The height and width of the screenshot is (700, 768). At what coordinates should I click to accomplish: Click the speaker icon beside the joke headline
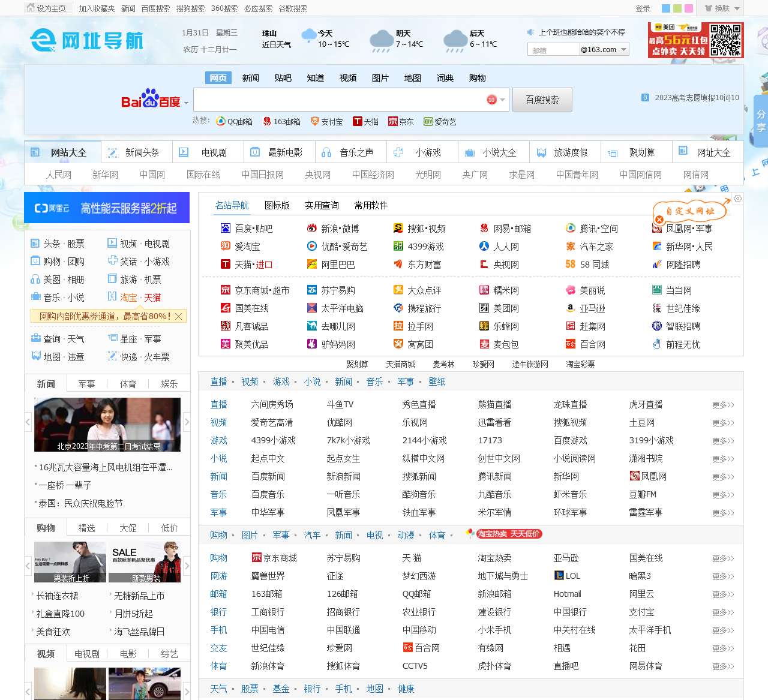[530, 32]
